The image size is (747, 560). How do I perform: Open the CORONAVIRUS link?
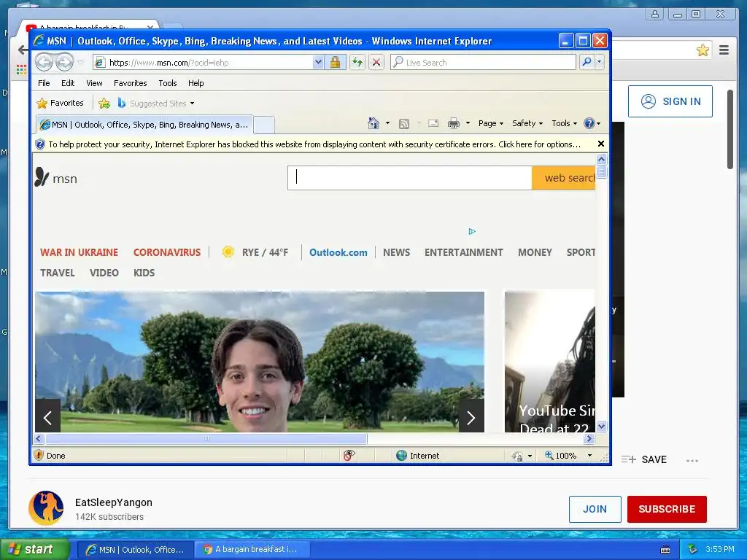coord(167,252)
